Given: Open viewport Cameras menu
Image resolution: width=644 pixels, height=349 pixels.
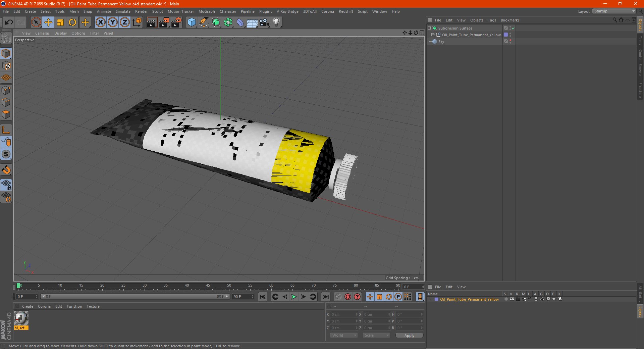Looking at the screenshot, I should 42,33.
